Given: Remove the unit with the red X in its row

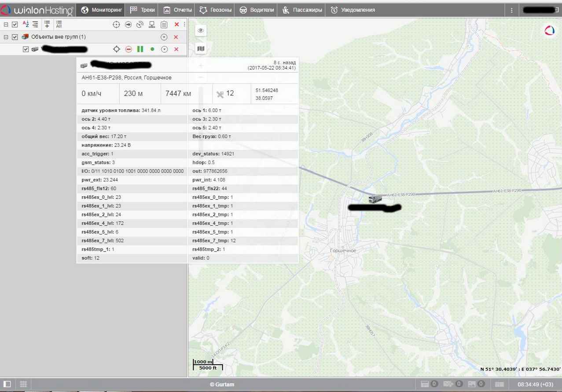Looking at the screenshot, I should point(176,49).
